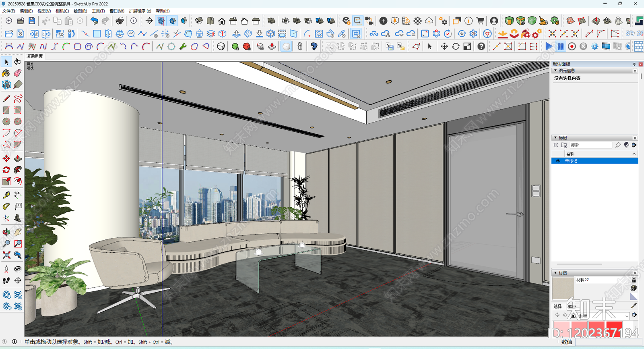Undo the last action

[x=94, y=21]
